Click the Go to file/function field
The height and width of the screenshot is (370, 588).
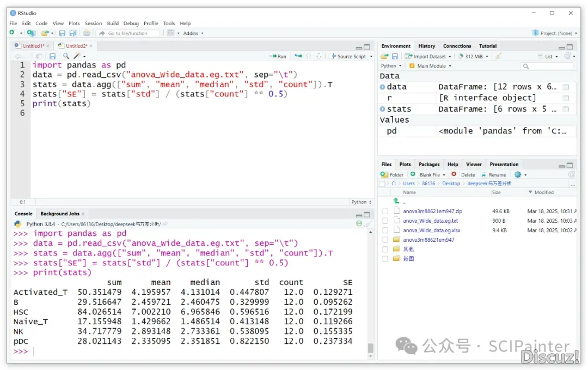click(128, 33)
